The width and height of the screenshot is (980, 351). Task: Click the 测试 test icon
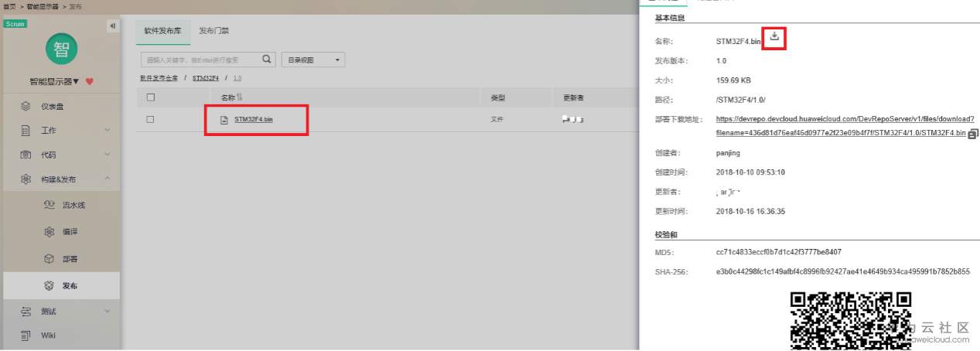coord(26,311)
